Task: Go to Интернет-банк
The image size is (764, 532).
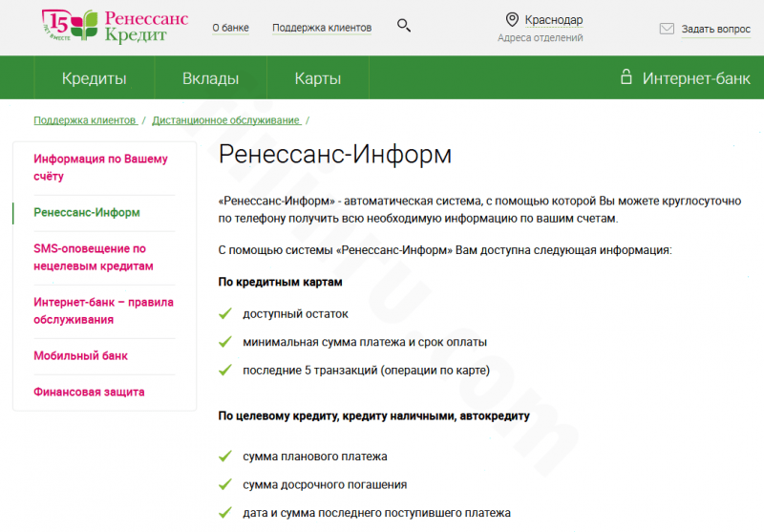Action: click(x=696, y=78)
